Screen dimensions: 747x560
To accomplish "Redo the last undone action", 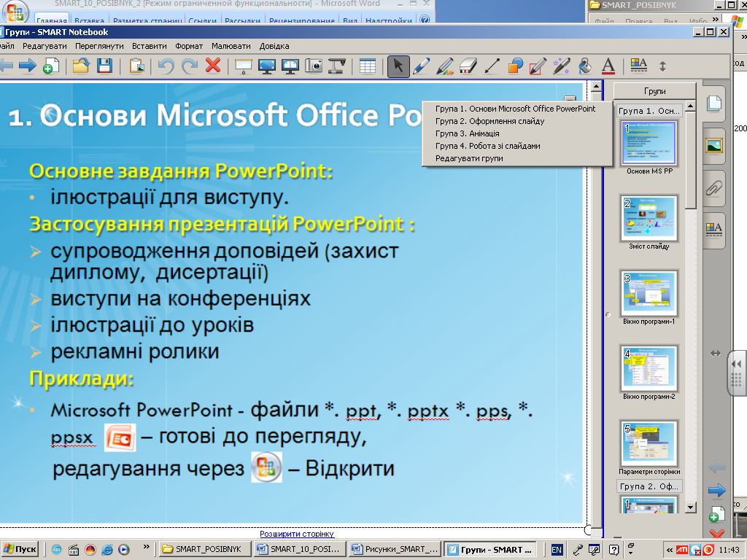I will tap(190, 66).
